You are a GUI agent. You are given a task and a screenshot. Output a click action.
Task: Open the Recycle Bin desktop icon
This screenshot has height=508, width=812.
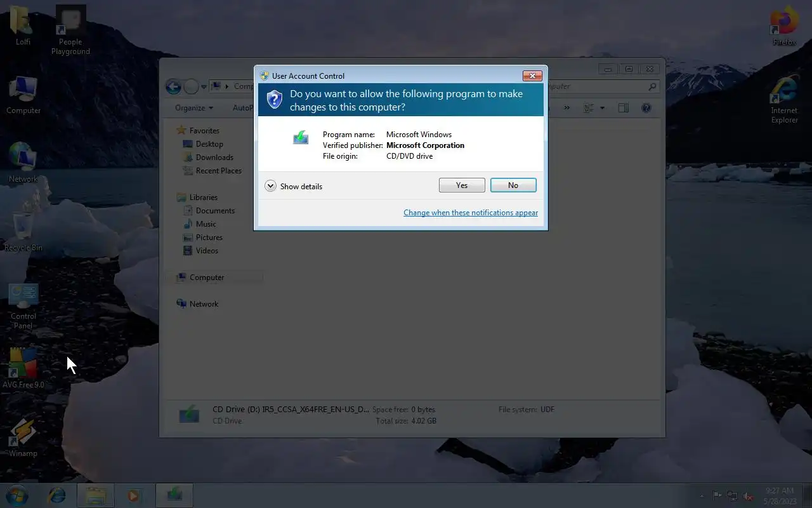pyautogui.click(x=23, y=231)
